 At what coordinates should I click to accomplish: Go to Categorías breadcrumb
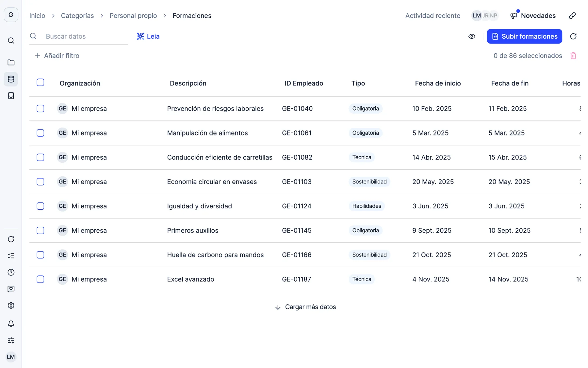77,16
